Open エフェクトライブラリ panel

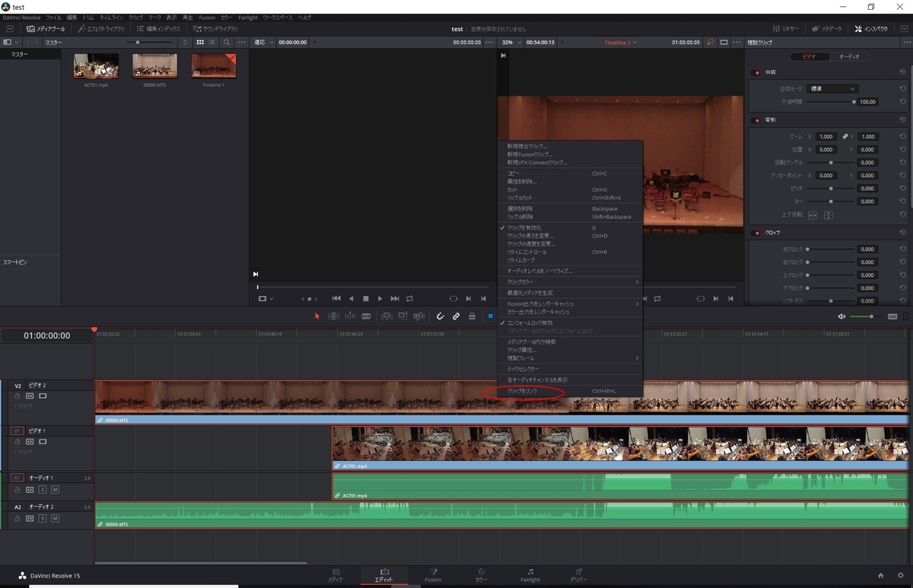tap(101, 29)
